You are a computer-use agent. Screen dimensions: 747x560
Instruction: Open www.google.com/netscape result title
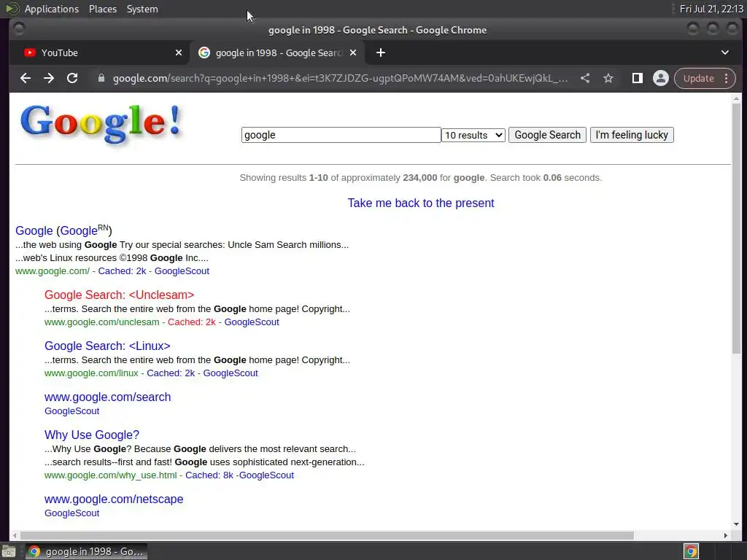tap(114, 499)
